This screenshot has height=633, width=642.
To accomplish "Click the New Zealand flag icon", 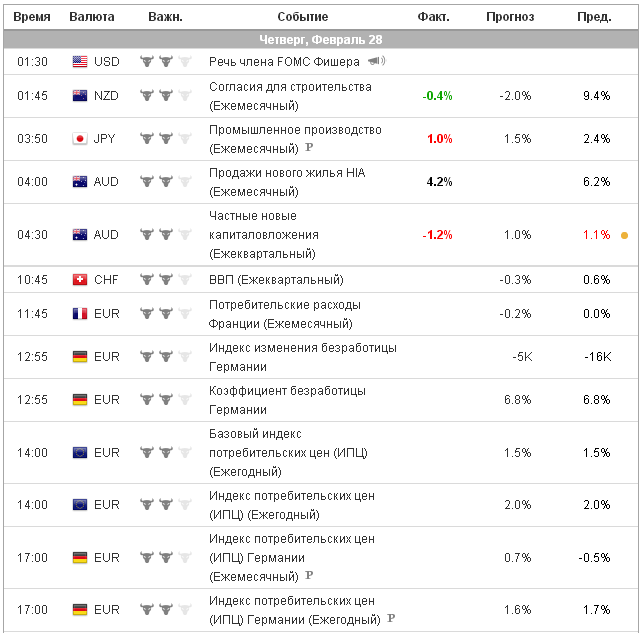I will coord(80,96).
